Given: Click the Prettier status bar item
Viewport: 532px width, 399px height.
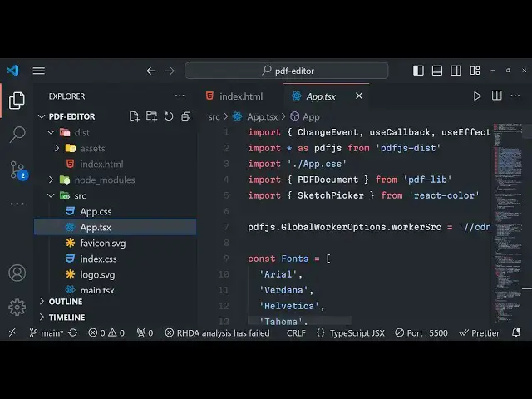Looking at the screenshot, I should click(479, 332).
